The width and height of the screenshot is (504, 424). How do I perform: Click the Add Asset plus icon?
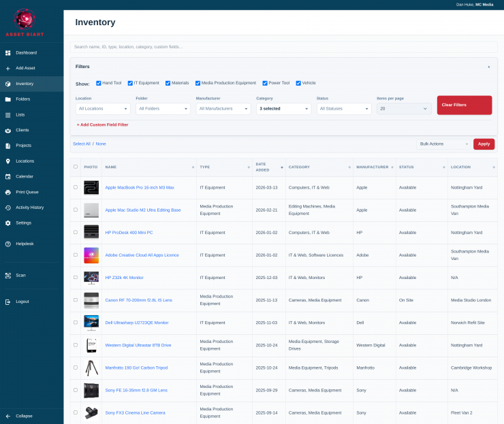tap(8, 68)
